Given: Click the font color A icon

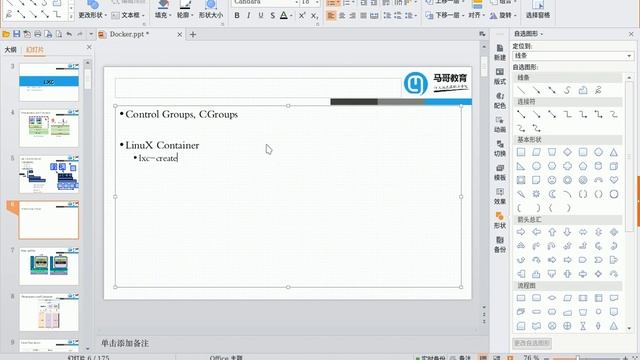Looking at the screenshot, I should coord(284,16).
